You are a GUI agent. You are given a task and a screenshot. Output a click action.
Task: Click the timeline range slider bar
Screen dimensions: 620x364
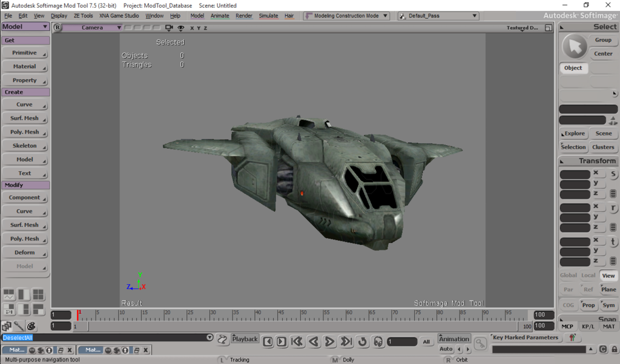click(x=303, y=327)
